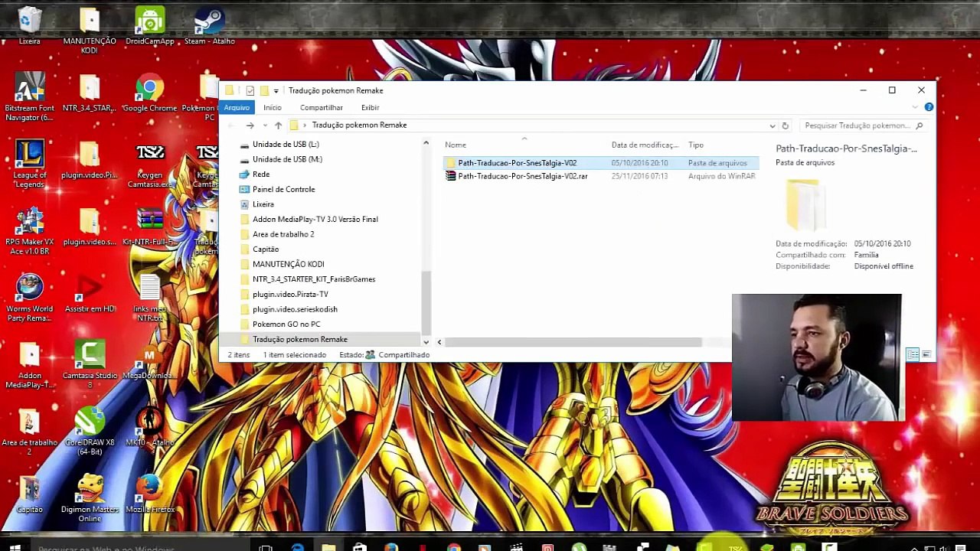Switch to details view layout icon

coord(913,354)
